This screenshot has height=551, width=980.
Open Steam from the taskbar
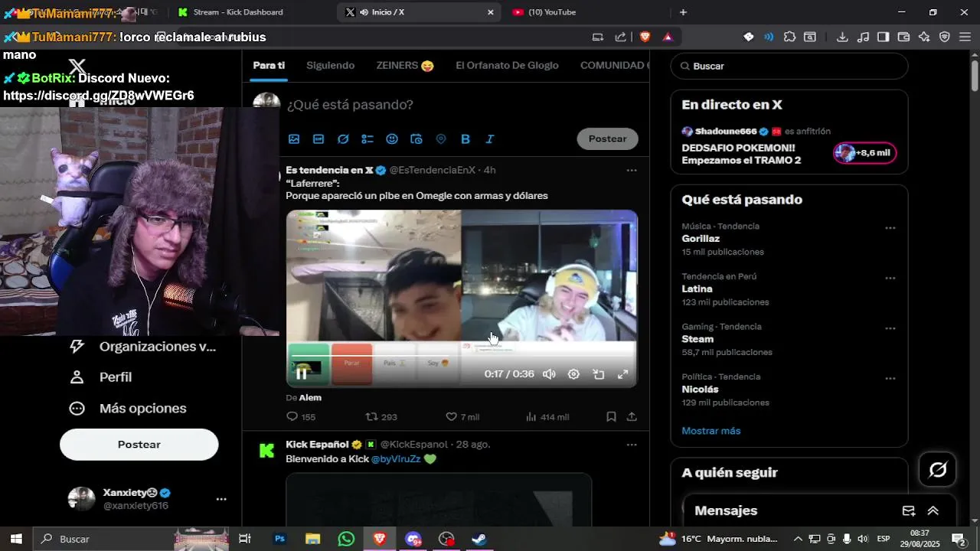pos(479,539)
